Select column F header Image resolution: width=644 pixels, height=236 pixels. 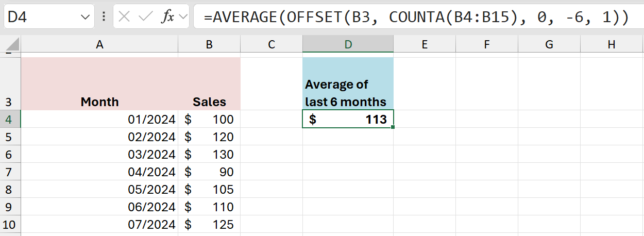pyautogui.click(x=487, y=45)
